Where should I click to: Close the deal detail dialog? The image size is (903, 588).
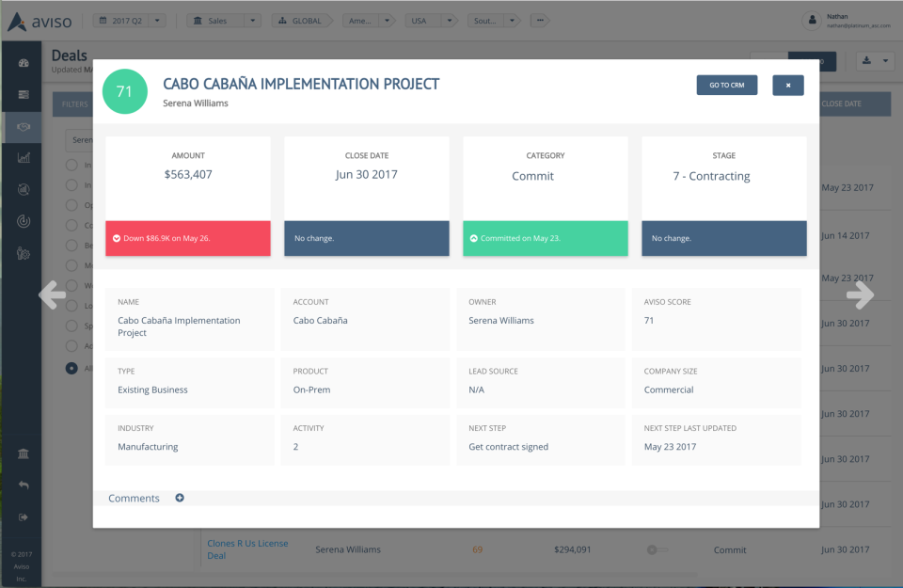788,86
